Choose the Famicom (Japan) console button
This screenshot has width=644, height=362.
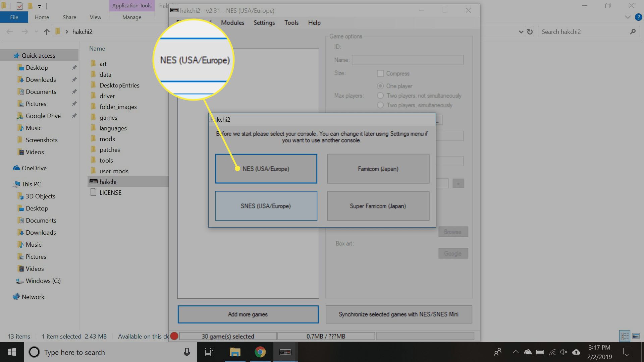tap(378, 169)
